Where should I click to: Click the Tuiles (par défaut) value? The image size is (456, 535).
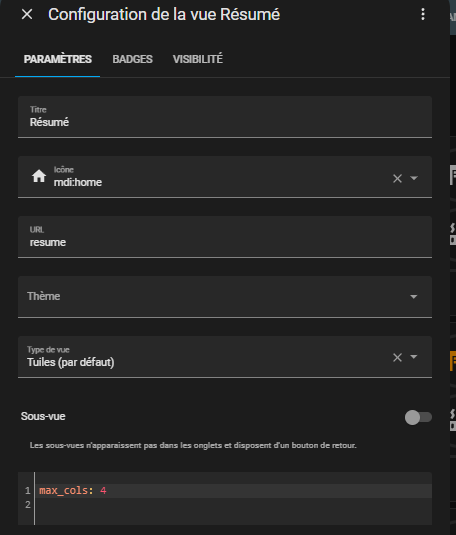71,362
